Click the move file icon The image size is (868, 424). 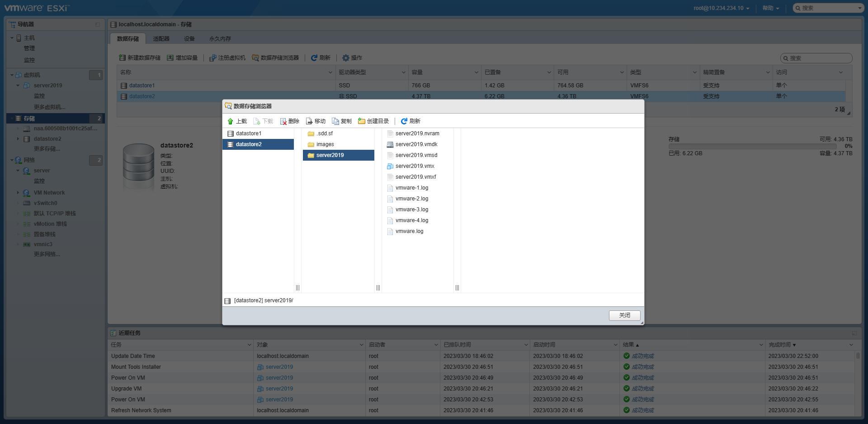coord(309,121)
